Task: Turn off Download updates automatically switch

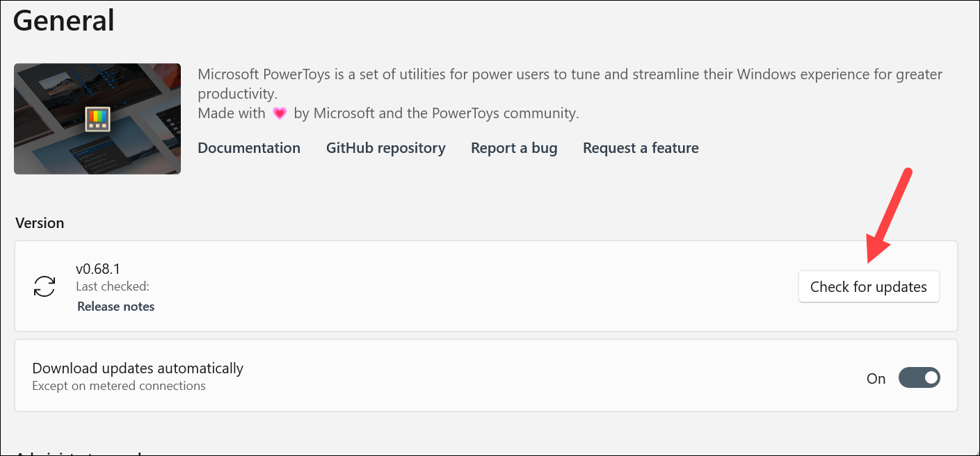Action: [919, 378]
